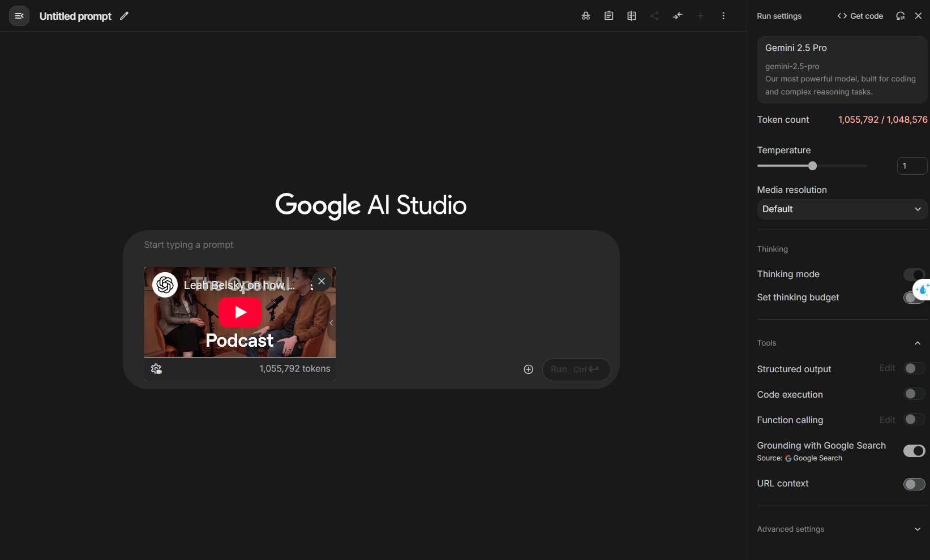This screenshot has width=930, height=560.
Task: Edit the Untitled prompt title
Action: click(x=124, y=16)
